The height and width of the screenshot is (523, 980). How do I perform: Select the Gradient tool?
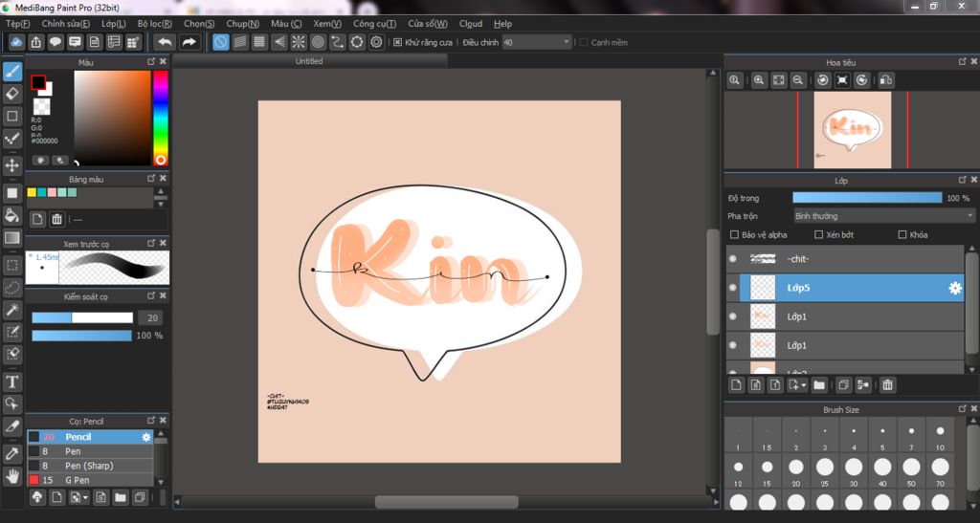pos(11,238)
